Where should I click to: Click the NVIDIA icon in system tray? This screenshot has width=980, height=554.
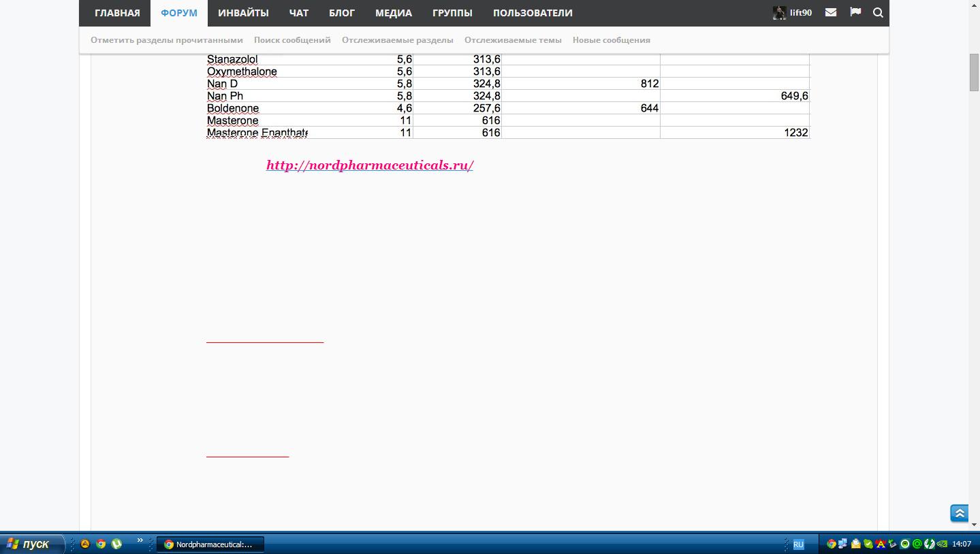[942, 544]
